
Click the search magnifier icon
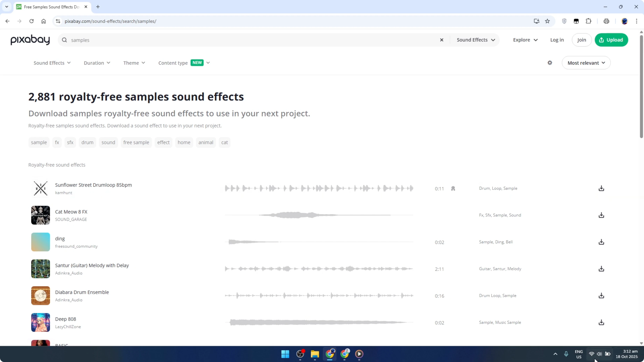(x=65, y=40)
